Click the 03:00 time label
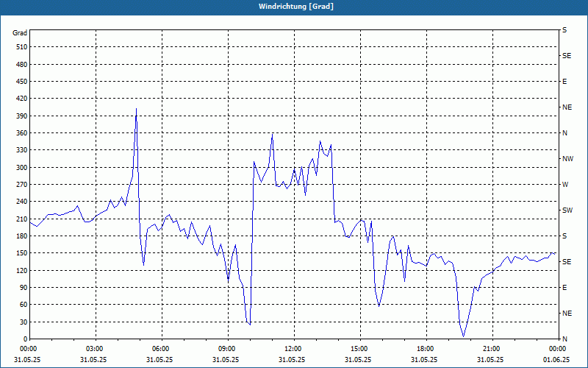The image size is (588, 368). click(x=93, y=348)
